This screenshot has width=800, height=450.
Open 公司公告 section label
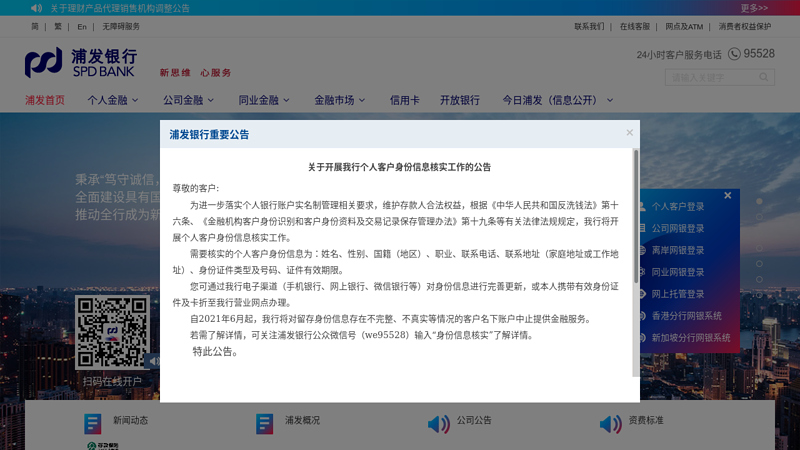[x=474, y=420]
